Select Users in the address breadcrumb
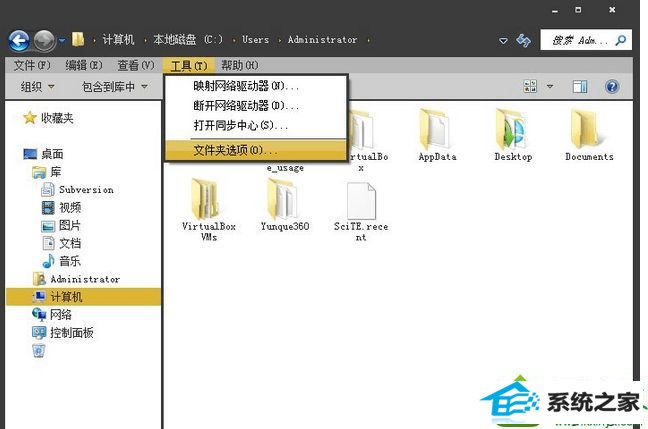Screen dimensions: 648x429 tap(255, 40)
